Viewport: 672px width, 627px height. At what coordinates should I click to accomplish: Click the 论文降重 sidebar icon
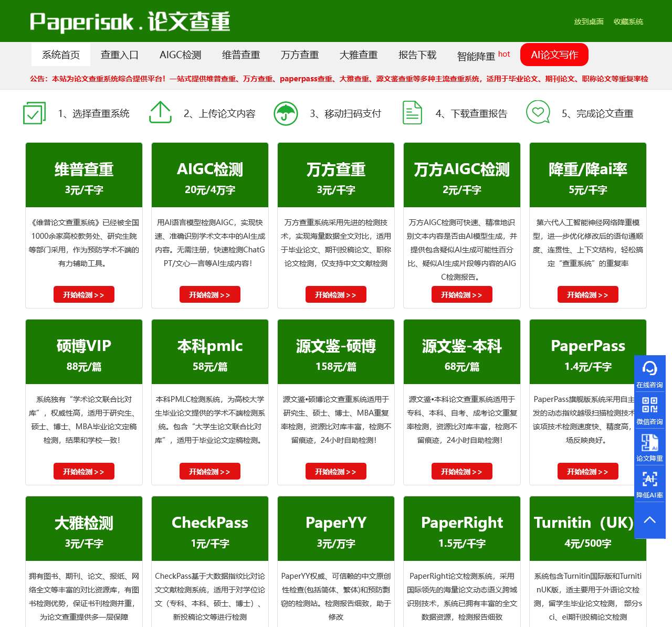(650, 442)
